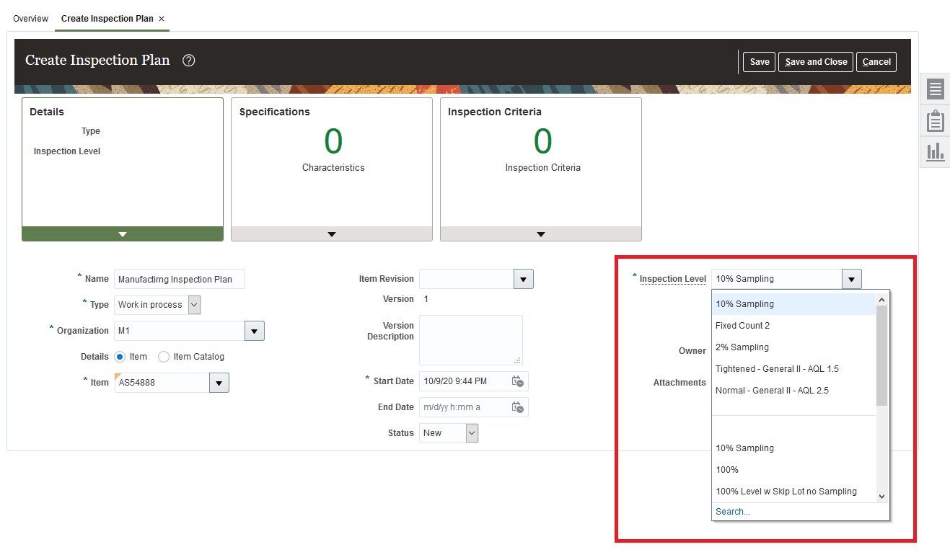Open the Organization dropdown
The width and height of the screenshot is (950, 560).
coord(254,330)
